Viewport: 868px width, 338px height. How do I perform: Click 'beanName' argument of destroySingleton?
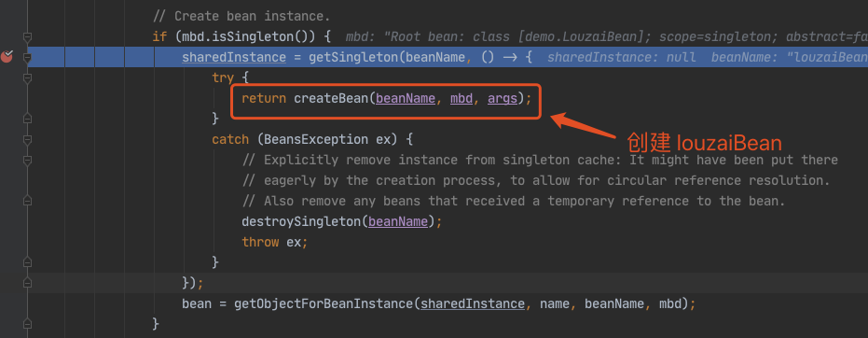coord(398,221)
